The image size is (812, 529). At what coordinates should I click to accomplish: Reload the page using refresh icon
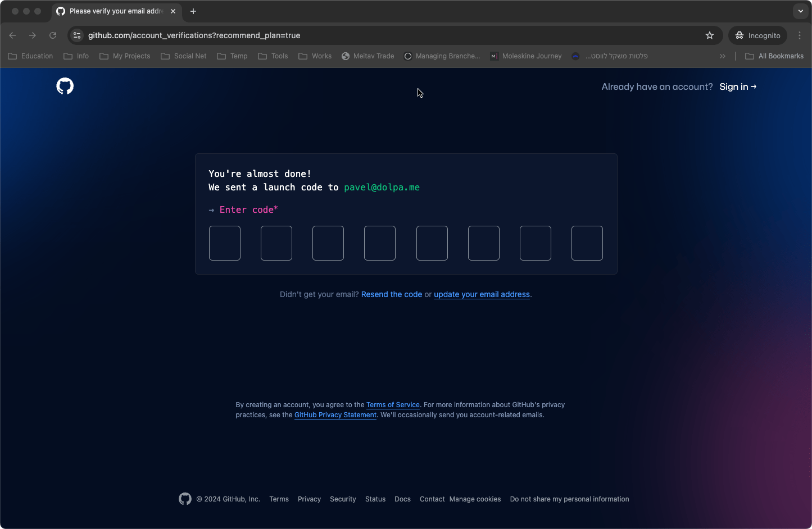[x=53, y=35]
